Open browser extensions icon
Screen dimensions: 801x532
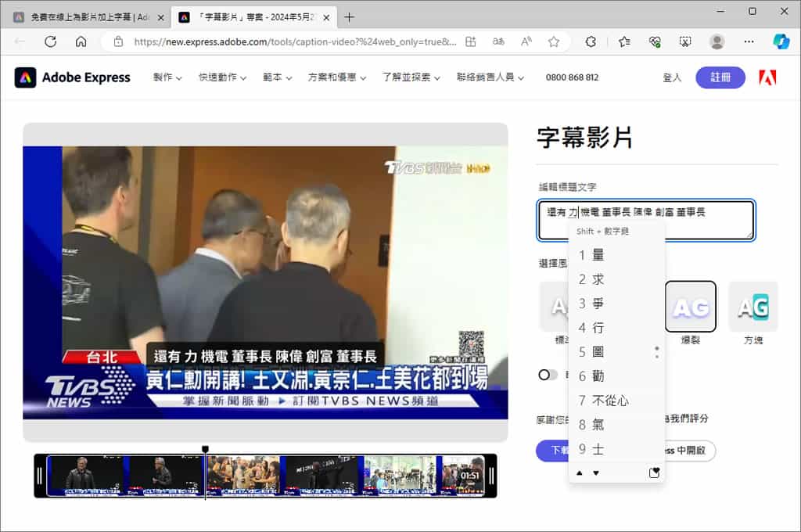pos(591,41)
